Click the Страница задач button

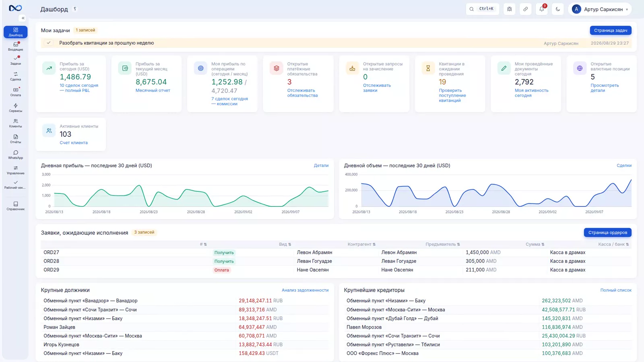(x=611, y=30)
